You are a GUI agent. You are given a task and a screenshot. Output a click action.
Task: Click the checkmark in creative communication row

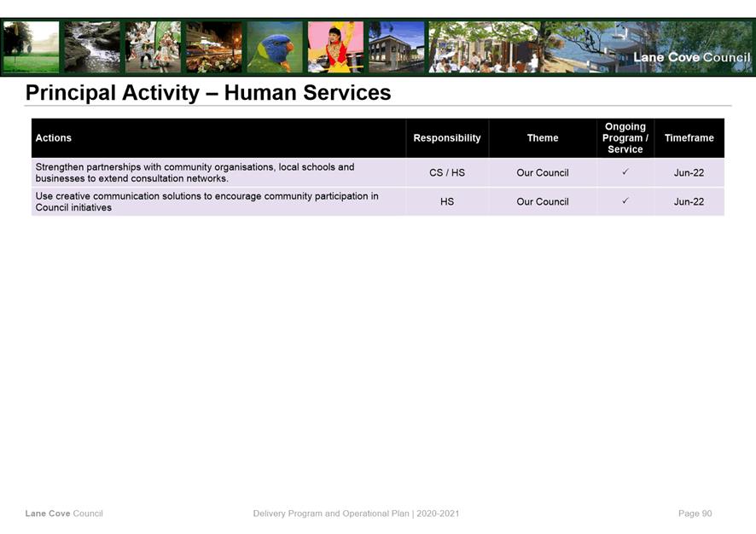click(625, 200)
